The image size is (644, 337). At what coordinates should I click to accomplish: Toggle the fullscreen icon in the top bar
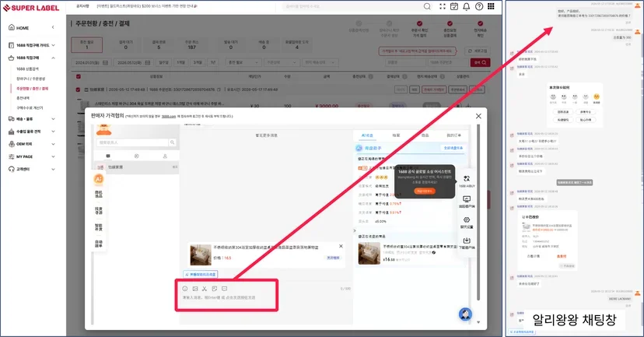(x=443, y=6)
